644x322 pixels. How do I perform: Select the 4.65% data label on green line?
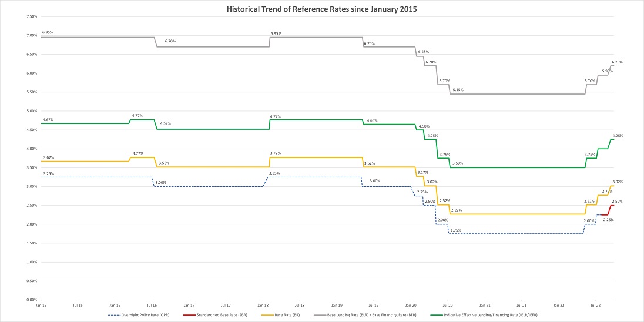[372, 120]
